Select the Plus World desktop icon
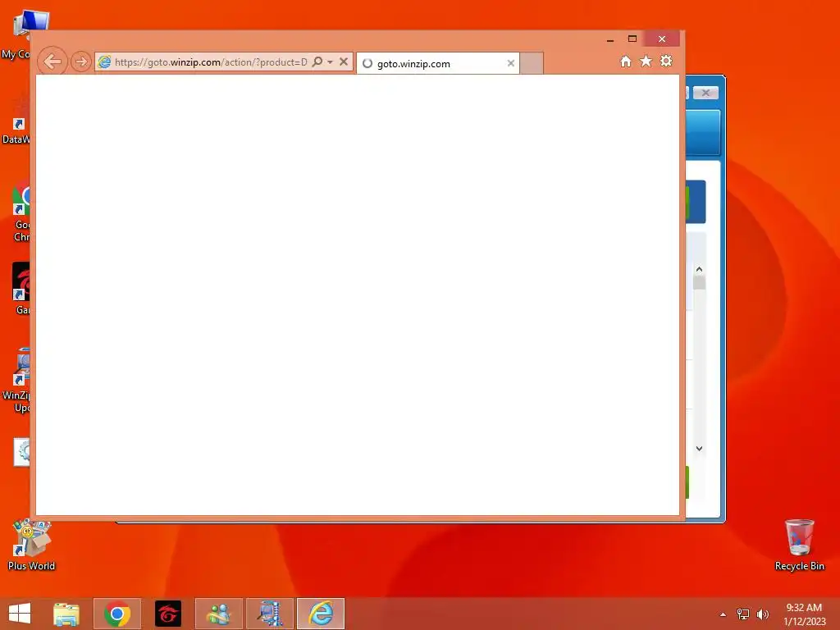840x630 pixels. [32, 545]
